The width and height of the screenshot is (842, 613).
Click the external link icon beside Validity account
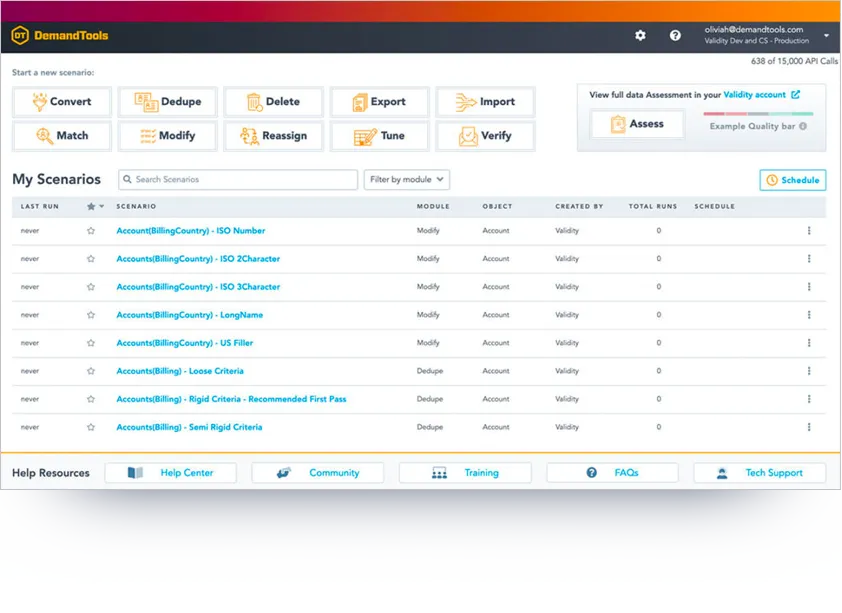tap(795, 94)
